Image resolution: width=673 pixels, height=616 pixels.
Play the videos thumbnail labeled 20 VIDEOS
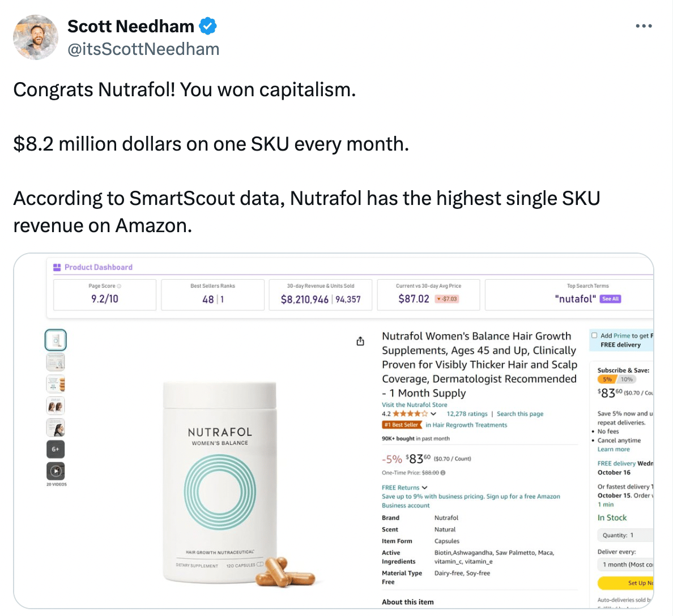tap(56, 471)
